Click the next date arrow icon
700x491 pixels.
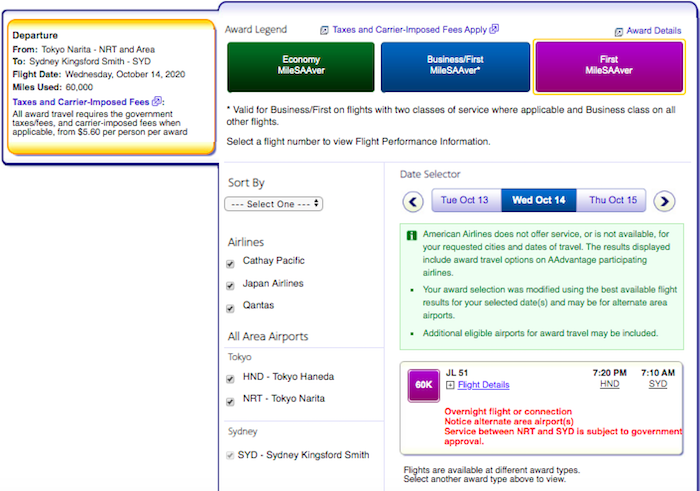664,201
